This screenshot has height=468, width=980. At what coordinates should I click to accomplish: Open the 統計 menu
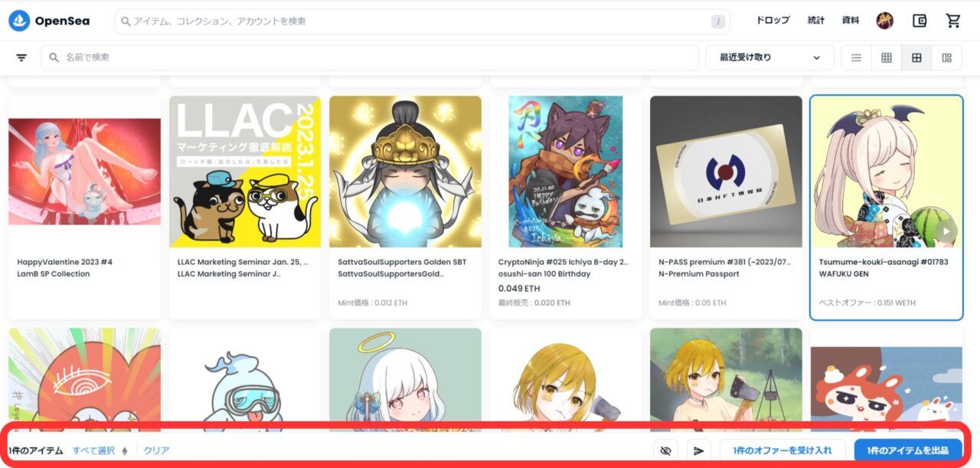[x=816, y=21]
